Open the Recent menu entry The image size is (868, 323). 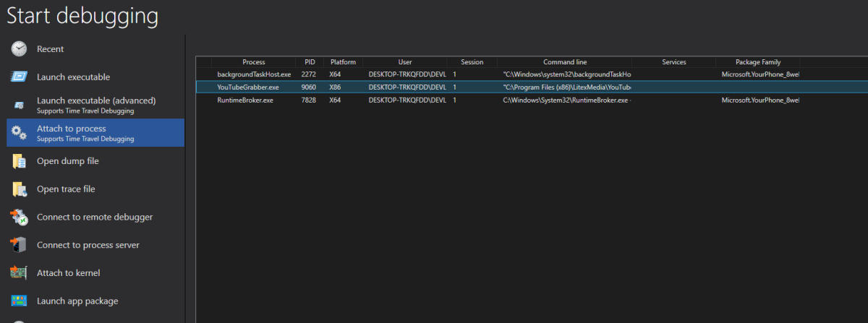click(51, 49)
